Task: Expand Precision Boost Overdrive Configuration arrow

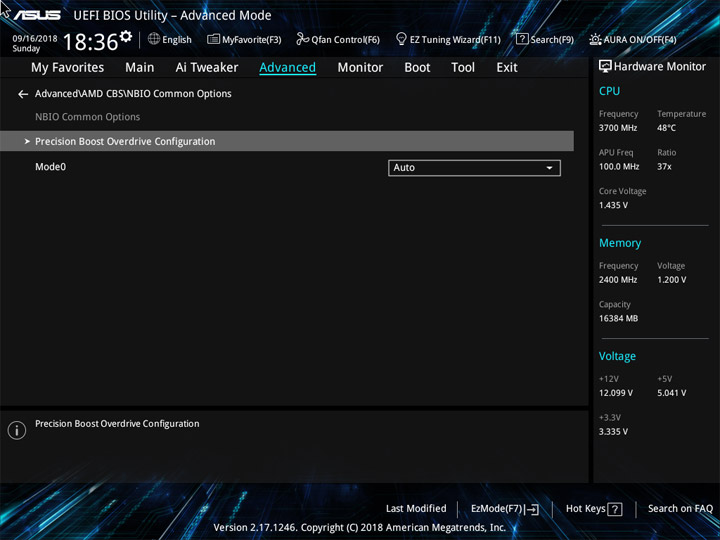Action: pyautogui.click(x=27, y=141)
